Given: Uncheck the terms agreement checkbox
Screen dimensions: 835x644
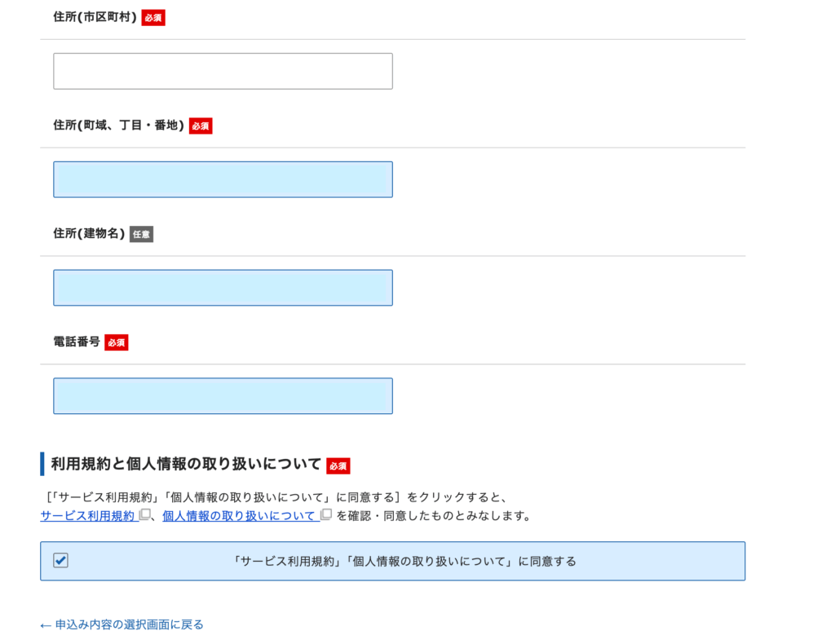Looking at the screenshot, I should tap(61, 561).
